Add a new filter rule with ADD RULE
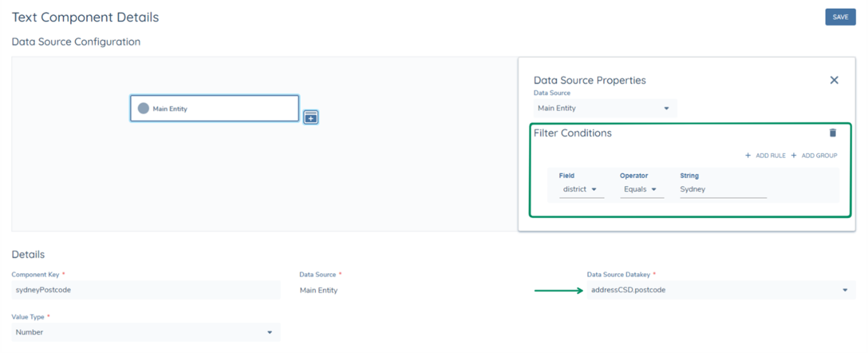Image resolution: width=868 pixels, height=353 pixels. tap(765, 155)
